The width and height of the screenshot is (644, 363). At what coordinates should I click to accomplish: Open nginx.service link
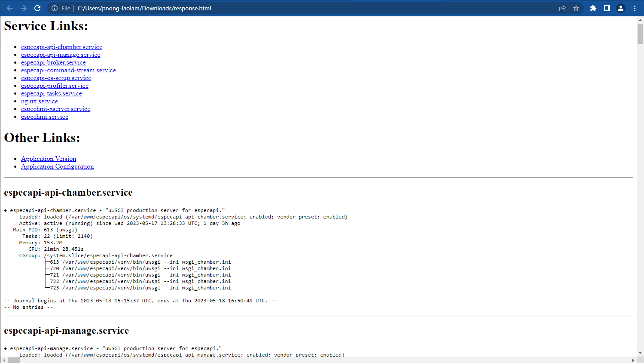tap(40, 101)
